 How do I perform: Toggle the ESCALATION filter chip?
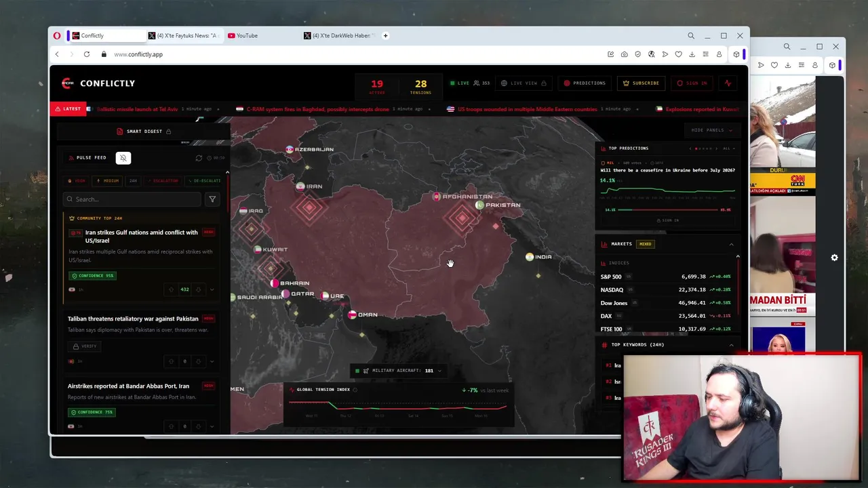tap(163, 181)
